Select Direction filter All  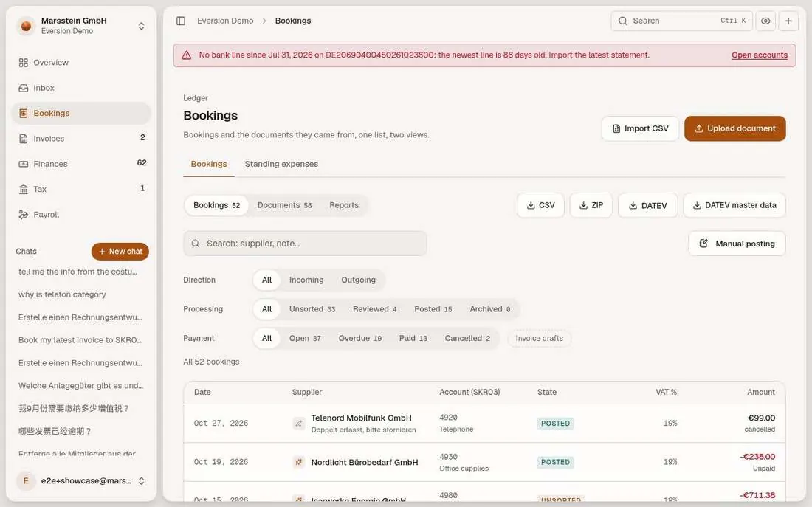point(266,280)
